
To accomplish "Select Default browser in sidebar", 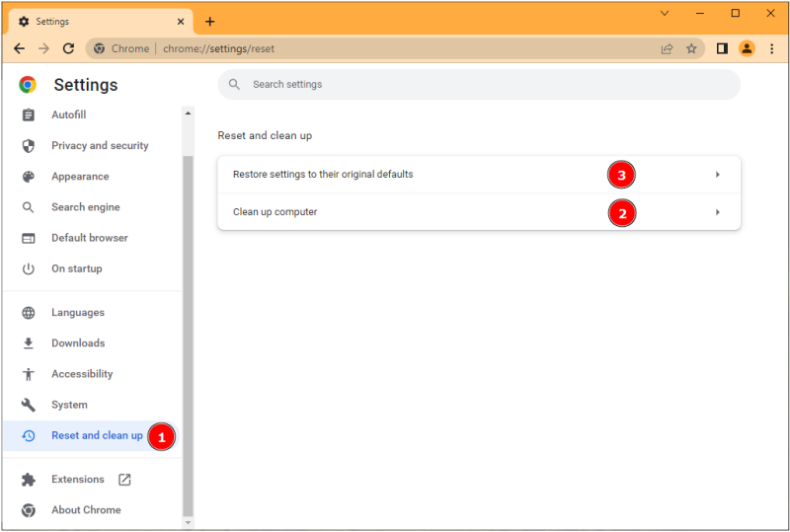I will 92,238.
